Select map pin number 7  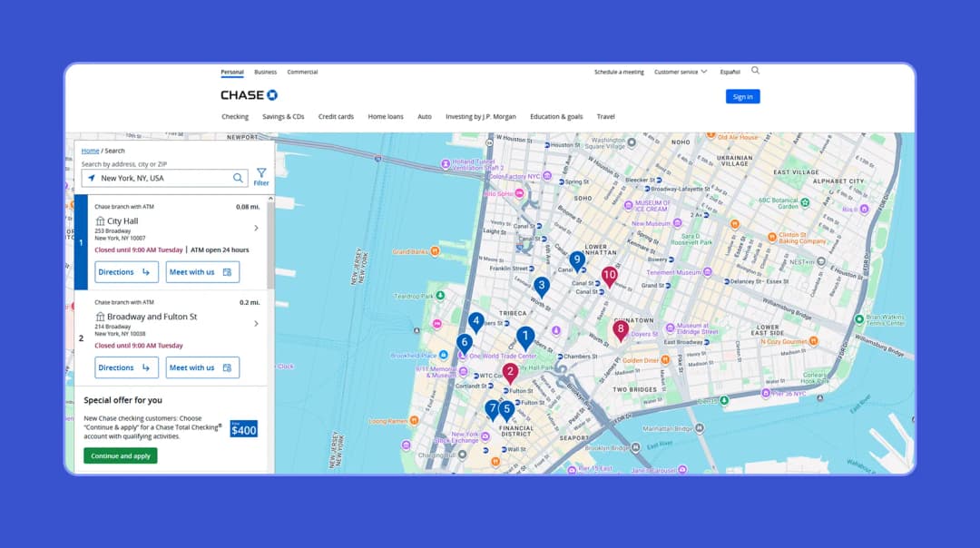(492, 410)
